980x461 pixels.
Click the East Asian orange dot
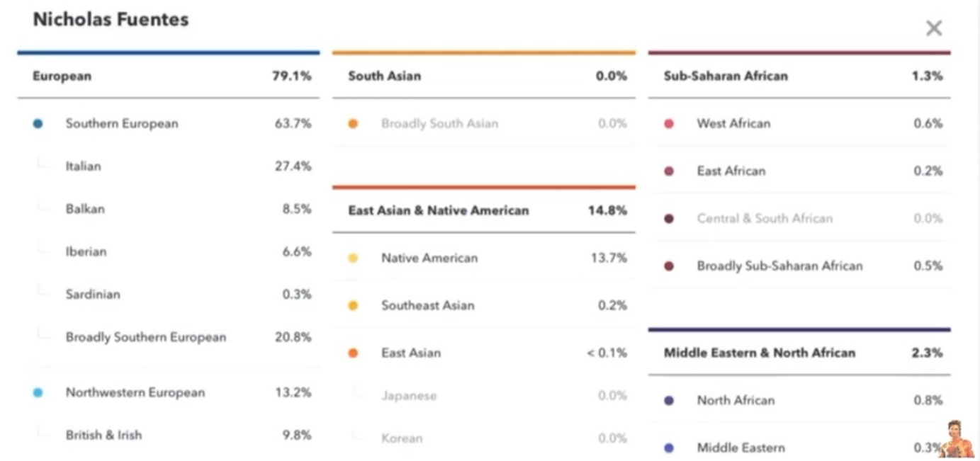click(x=353, y=353)
